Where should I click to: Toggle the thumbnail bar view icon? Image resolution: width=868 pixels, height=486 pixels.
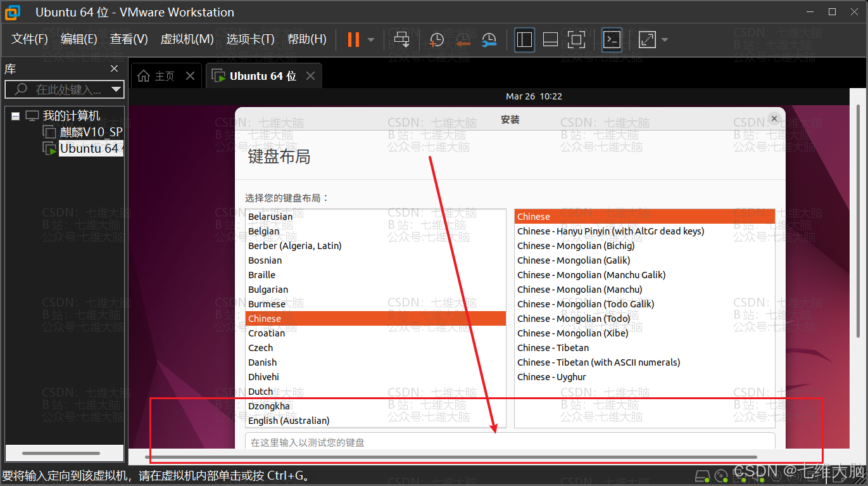tap(550, 39)
